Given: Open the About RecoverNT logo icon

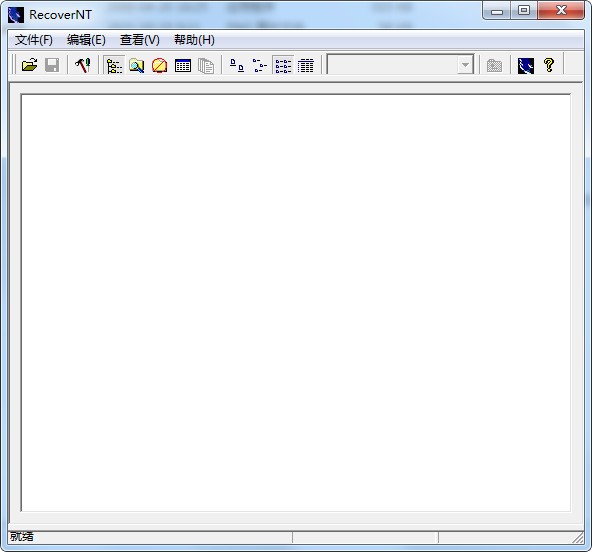Looking at the screenshot, I should click(526, 65).
